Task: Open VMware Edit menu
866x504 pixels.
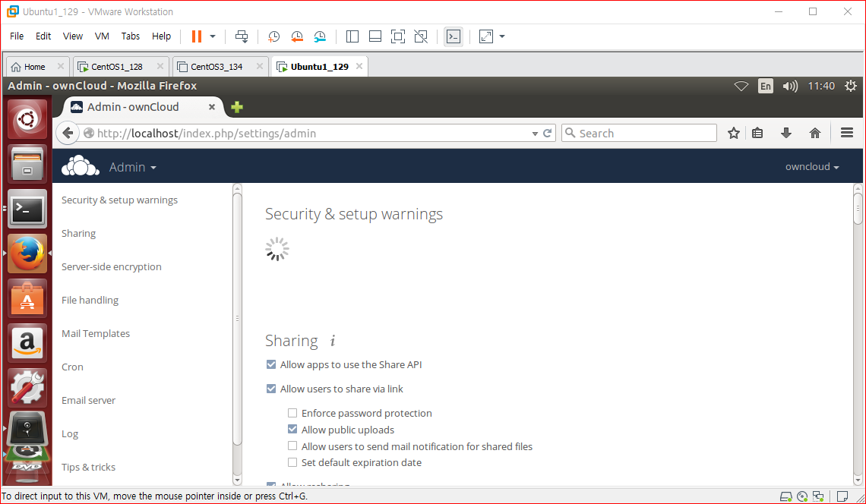Action: click(x=43, y=36)
